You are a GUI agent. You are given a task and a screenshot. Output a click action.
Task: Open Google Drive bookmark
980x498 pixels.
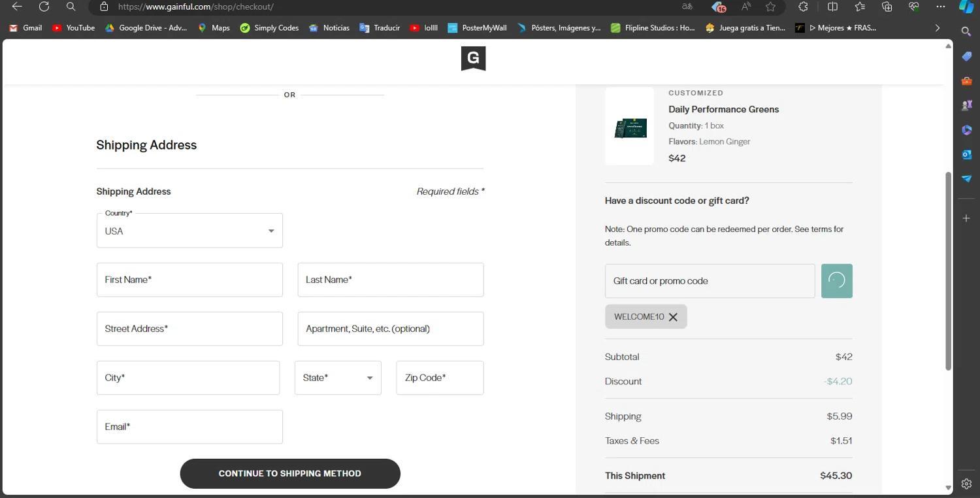[x=146, y=28]
